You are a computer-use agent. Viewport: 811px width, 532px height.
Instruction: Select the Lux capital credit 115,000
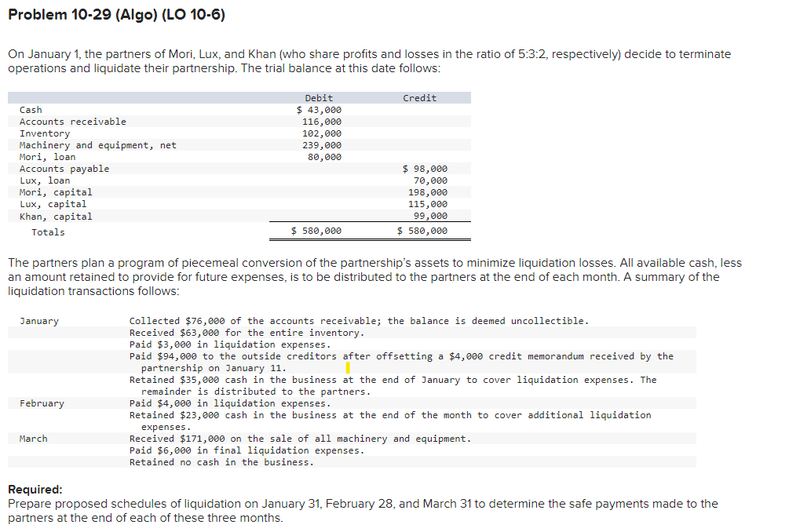point(428,204)
